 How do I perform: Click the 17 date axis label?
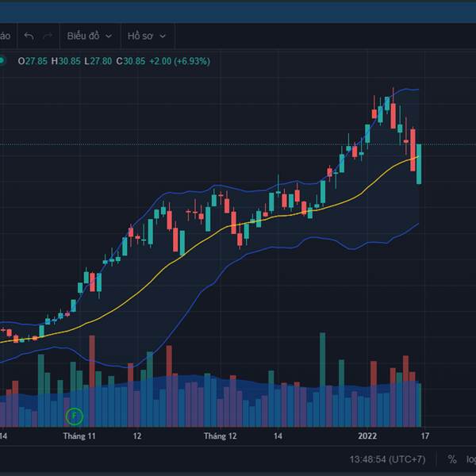click(425, 436)
